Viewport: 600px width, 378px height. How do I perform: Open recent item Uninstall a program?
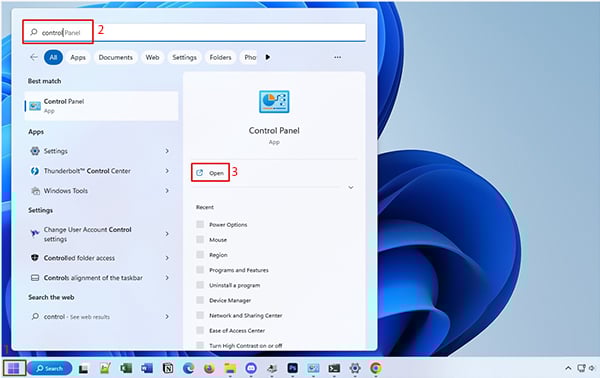click(x=234, y=285)
